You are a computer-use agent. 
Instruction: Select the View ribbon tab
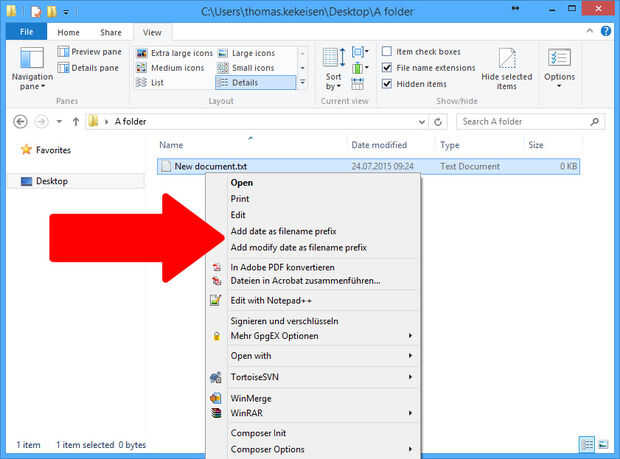pyautogui.click(x=152, y=32)
